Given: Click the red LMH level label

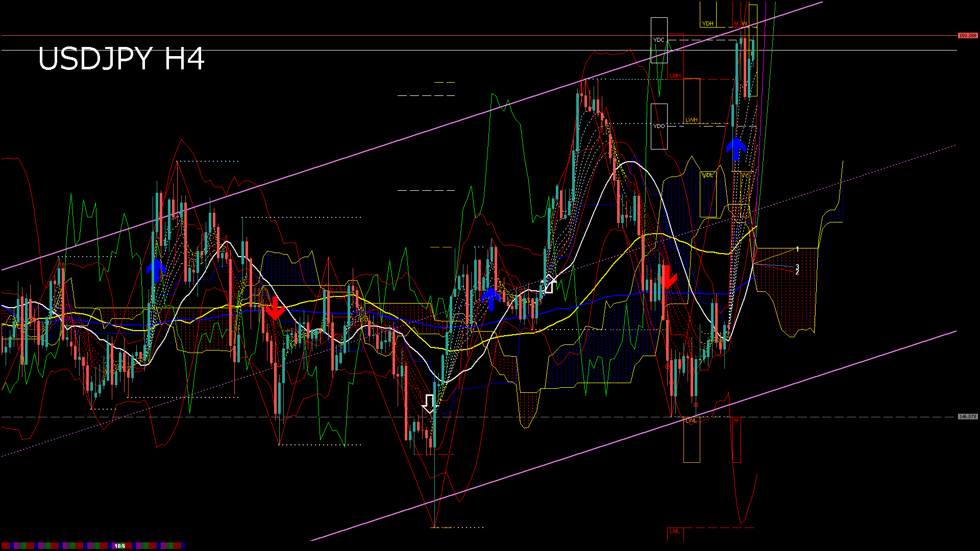Looking at the screenshot, I should click(x=675, y=76).
